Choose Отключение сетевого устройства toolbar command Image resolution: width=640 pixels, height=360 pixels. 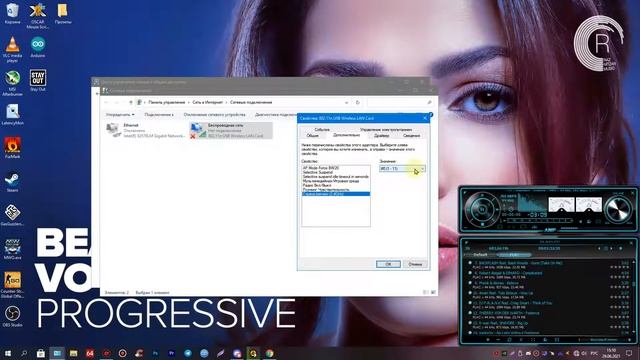(x=214, y=115)
